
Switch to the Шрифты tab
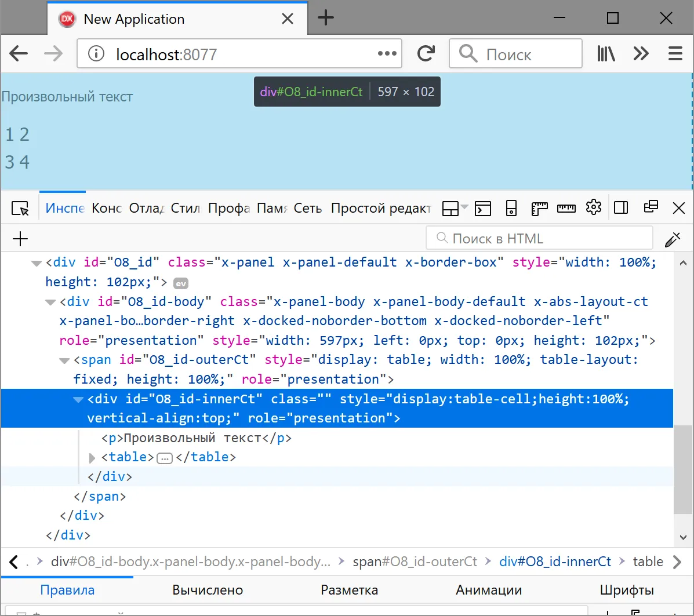tap(627, 590)
